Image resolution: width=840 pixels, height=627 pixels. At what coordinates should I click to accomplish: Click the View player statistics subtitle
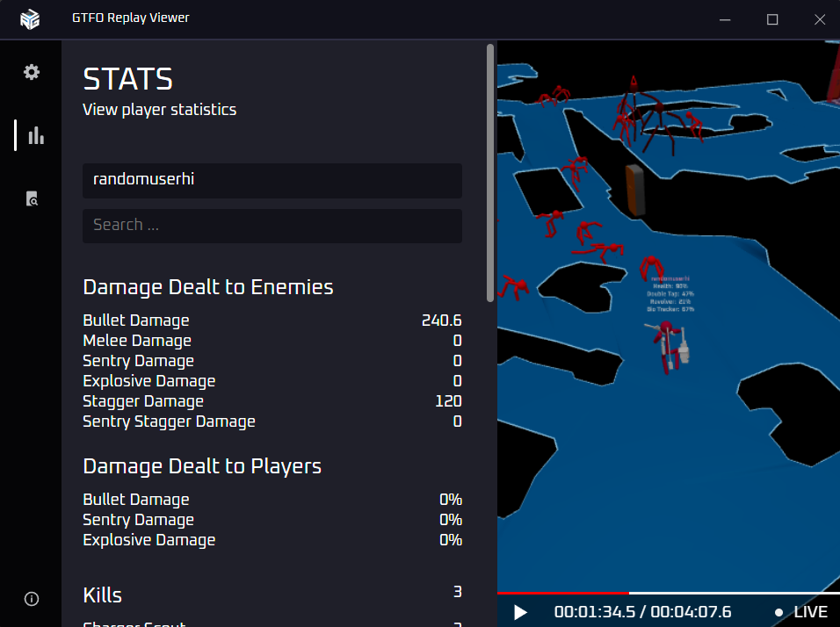tap(159, 110)
